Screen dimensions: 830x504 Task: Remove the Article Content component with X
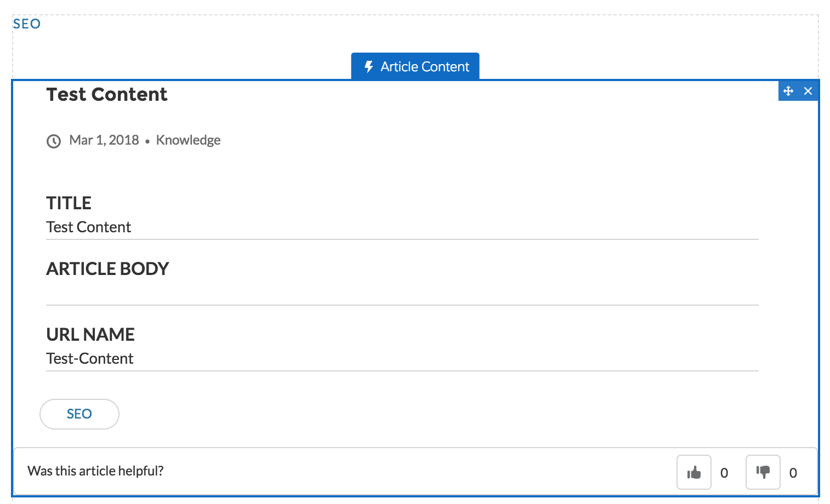click(x=808, y=91)
